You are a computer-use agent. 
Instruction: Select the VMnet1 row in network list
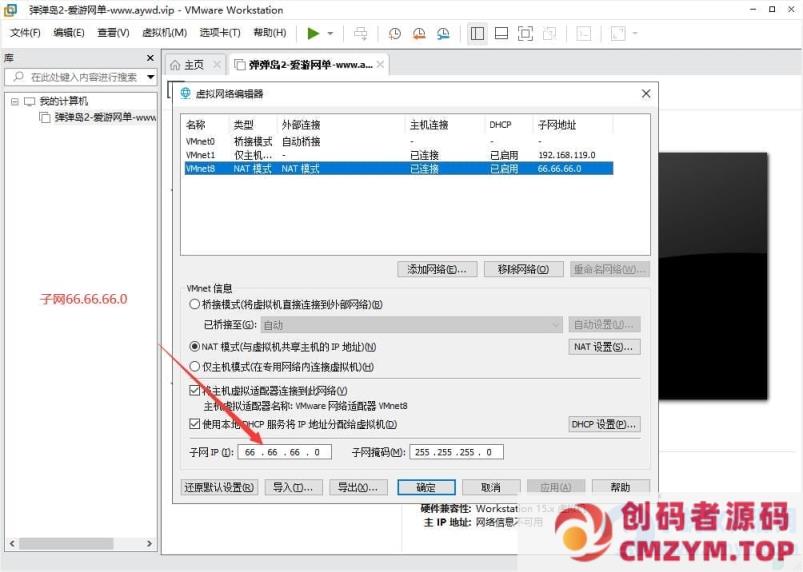coord(398,155)
